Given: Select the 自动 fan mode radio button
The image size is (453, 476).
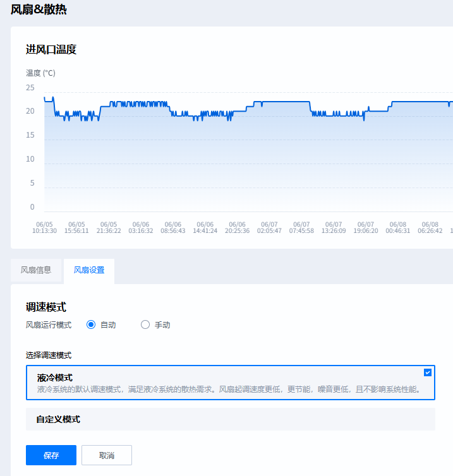Looking at the screenshot, I should 91,324.
